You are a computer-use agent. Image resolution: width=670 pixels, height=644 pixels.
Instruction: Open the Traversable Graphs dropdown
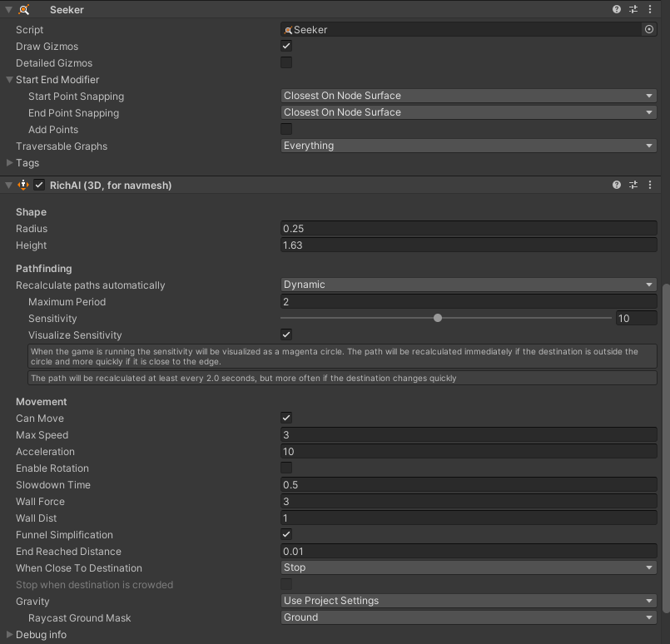pos(469,146)
